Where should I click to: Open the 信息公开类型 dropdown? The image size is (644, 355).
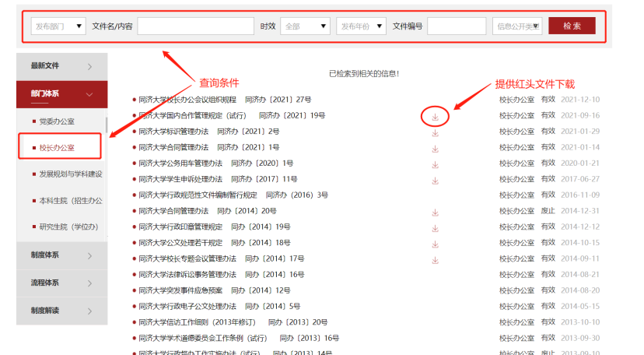click(517, 26)
